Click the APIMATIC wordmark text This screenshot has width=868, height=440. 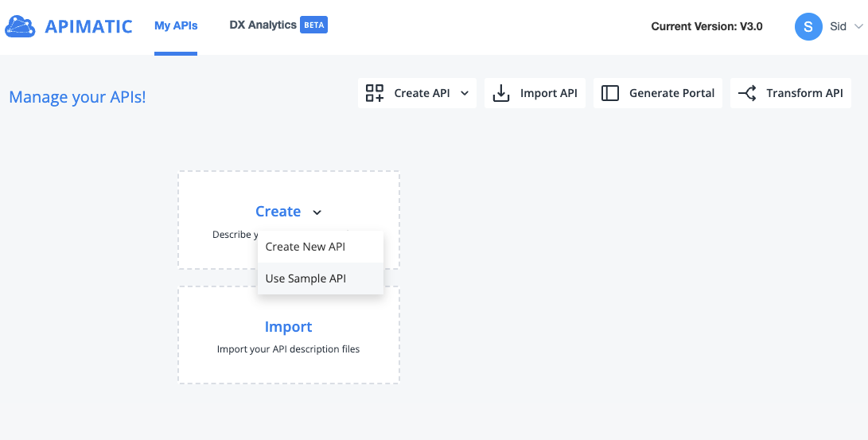(88, 26)
